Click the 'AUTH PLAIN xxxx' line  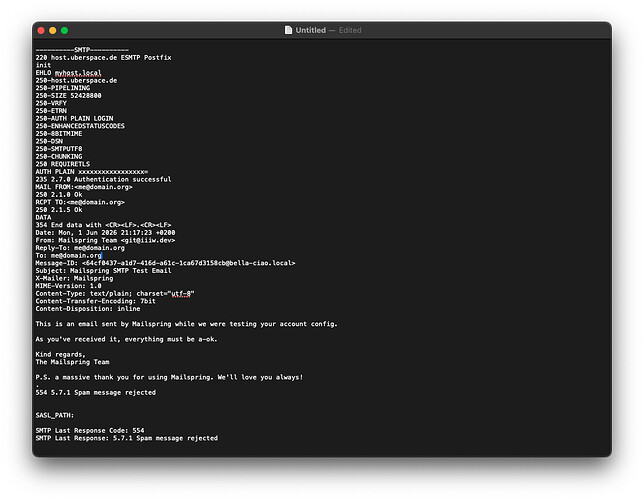[92, 171]
